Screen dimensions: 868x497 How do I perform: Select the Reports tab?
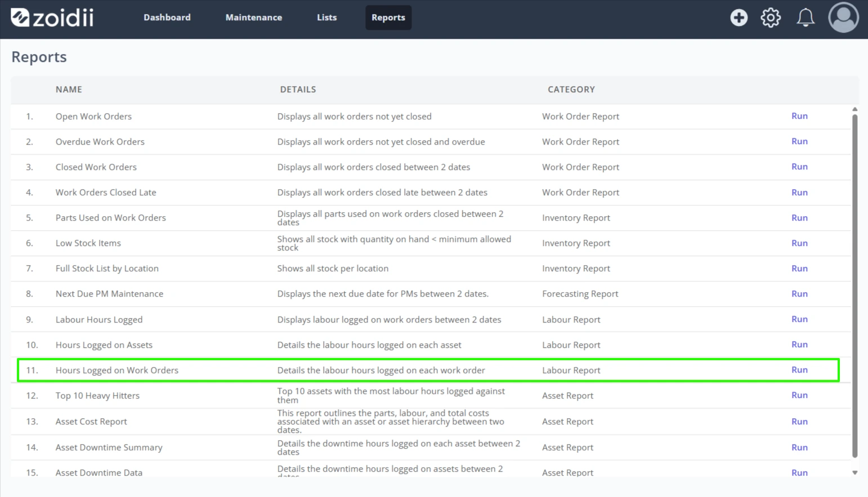[x=388, y=17]
